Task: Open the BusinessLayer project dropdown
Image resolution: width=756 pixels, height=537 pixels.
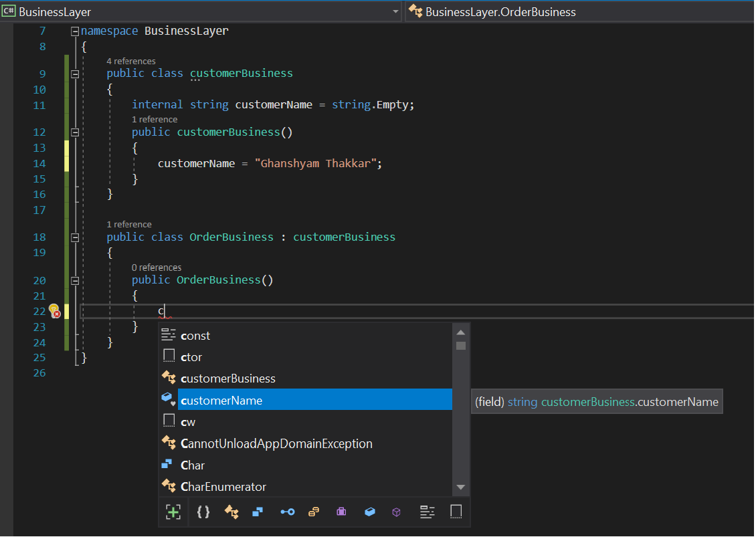Action: pos(395,11)
